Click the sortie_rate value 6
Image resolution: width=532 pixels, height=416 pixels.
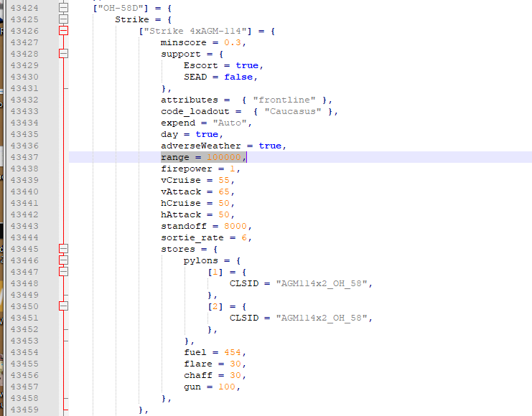pos(244,237)
